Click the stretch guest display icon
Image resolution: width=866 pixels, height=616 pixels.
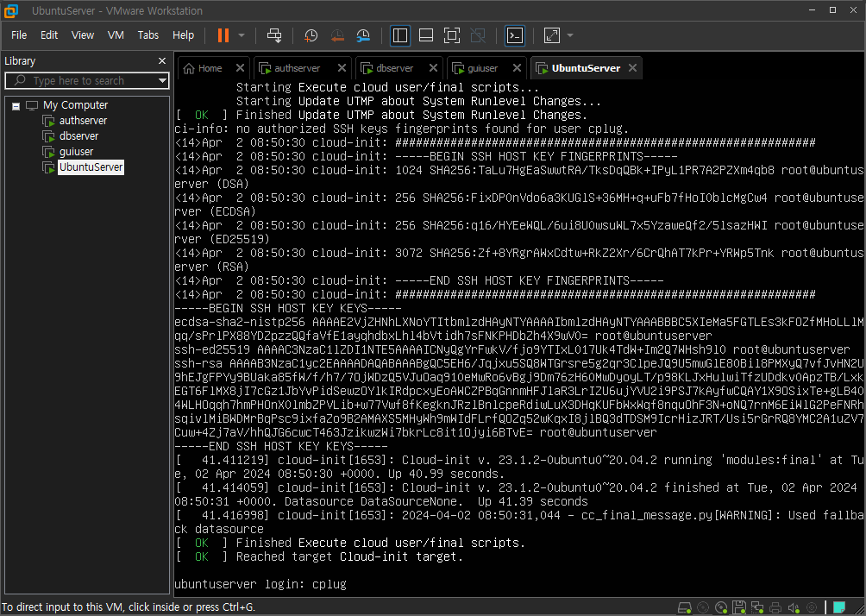pyautogui.click(x=552, y=35)
